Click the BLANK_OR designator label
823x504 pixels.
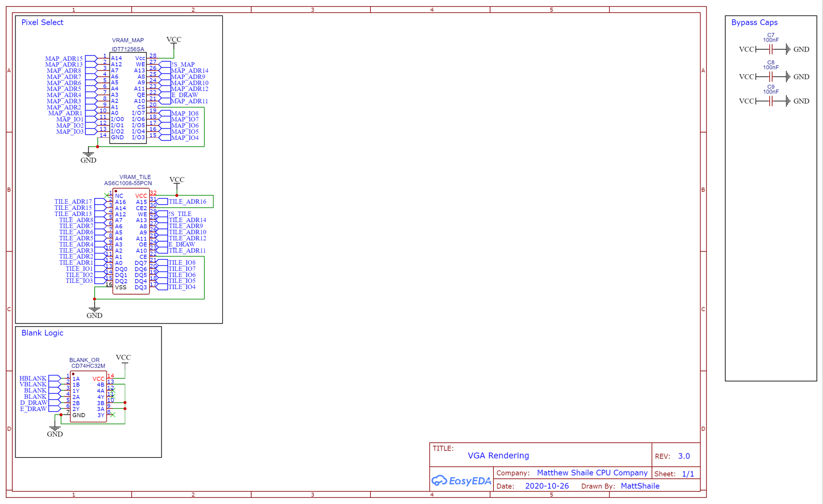[x=84, y=361]
